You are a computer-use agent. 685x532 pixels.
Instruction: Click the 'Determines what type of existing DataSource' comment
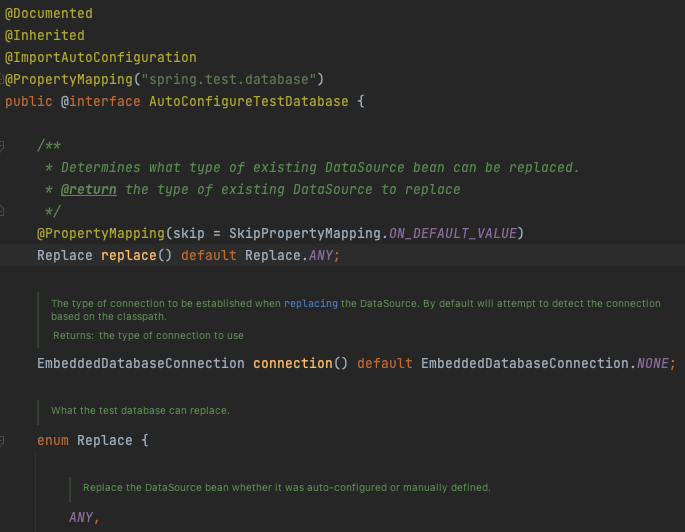[320, 167]
